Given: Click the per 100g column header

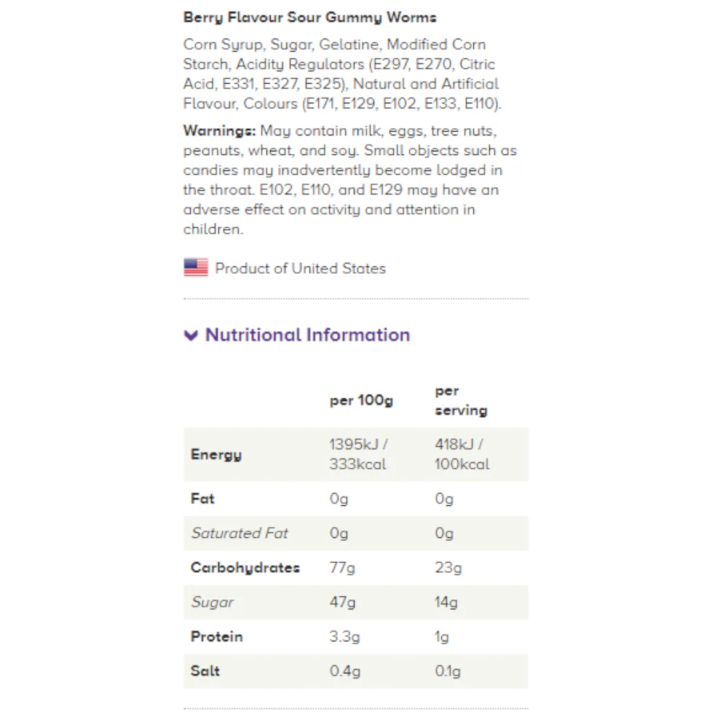Looking at the screenshot, I should click(x=361, y=400).
